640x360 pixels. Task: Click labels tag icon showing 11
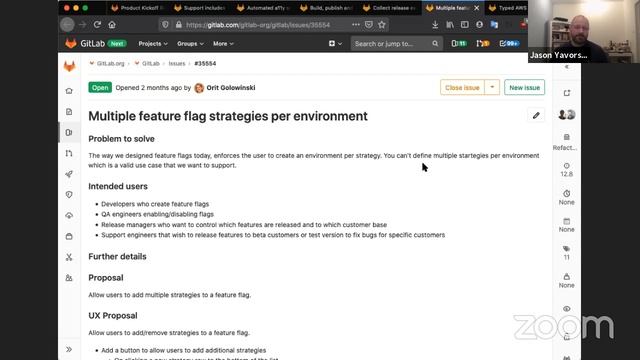(x=567, y=249)
